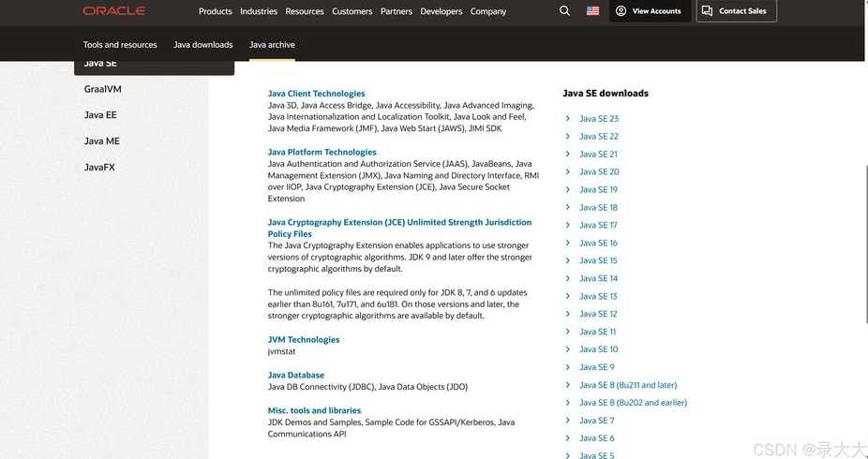
Task: Switch to Java downloads tab
Action: [203, 45]
